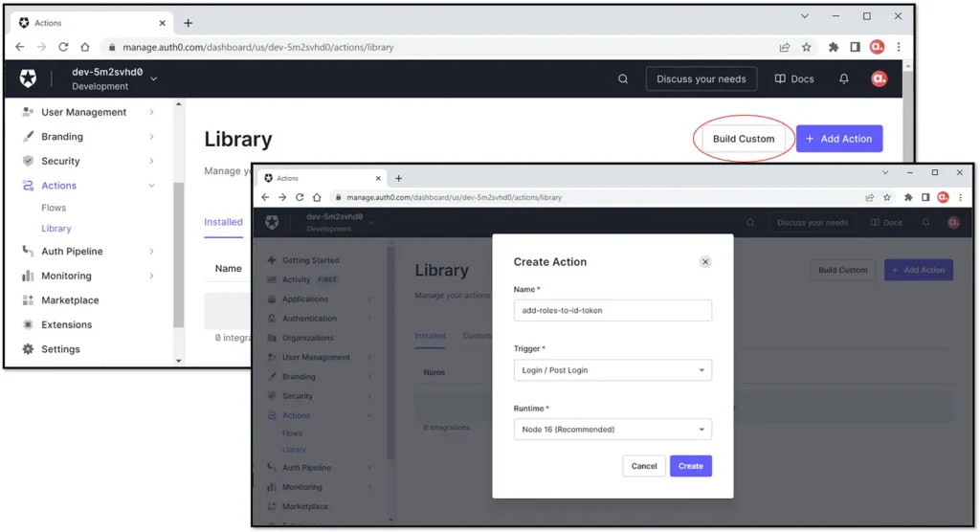Click sidebar scrollbar in back window
Viewport: 980px width, 532px height.
[x=179, y=255]
